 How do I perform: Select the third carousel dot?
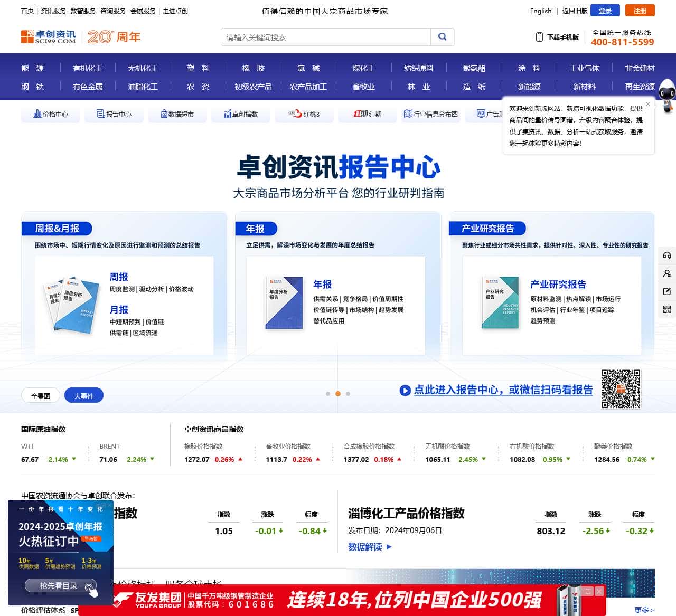[x=348, y=394]
